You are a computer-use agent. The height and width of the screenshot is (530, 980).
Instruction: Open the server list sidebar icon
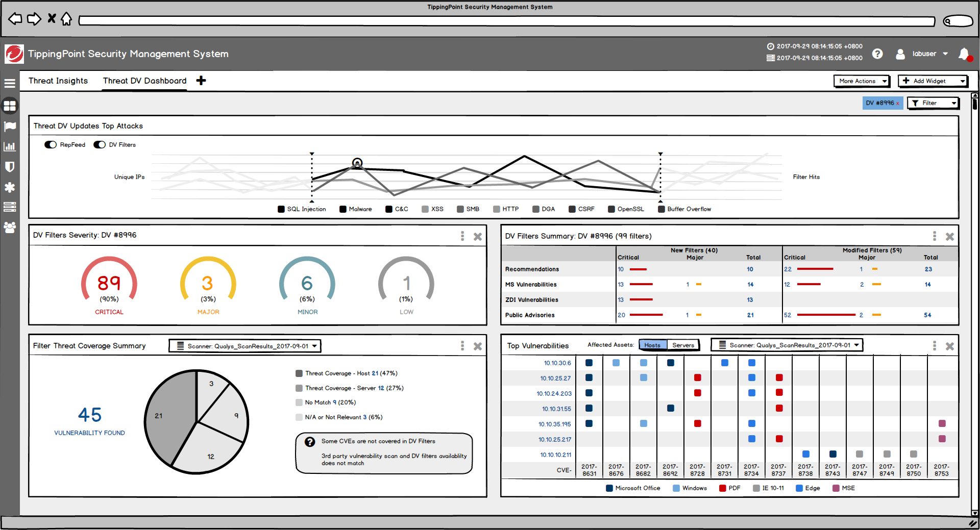pyautogui.click(x=10, y=207)
